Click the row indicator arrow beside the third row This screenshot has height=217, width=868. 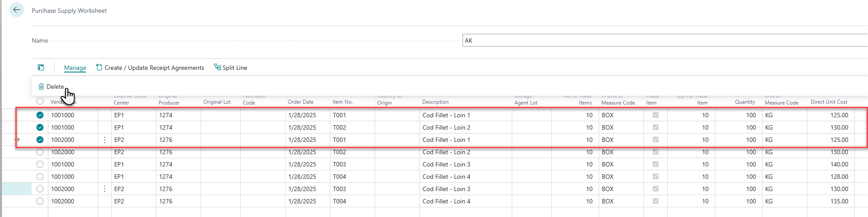tap(17, 140)
